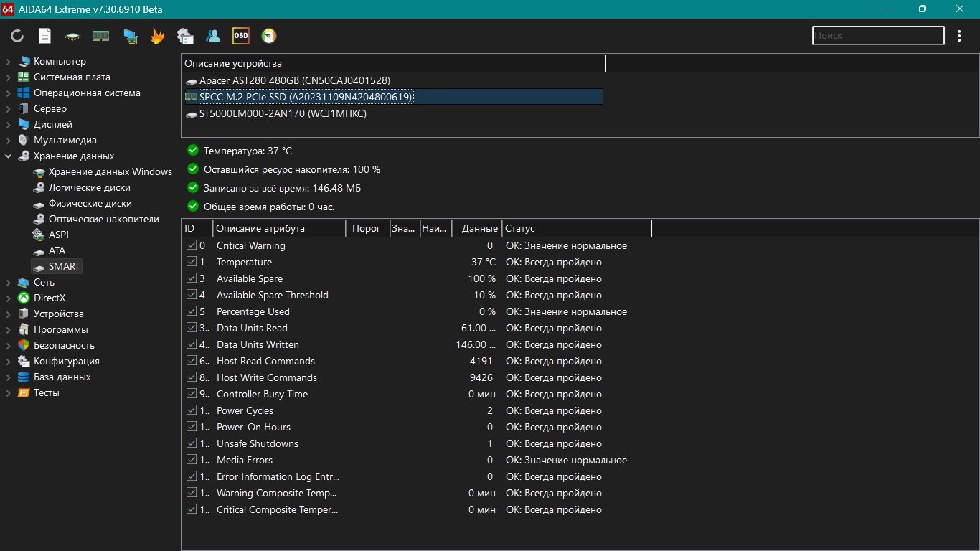
Task: Click the Программы tree icon
Action: (24, 330)
